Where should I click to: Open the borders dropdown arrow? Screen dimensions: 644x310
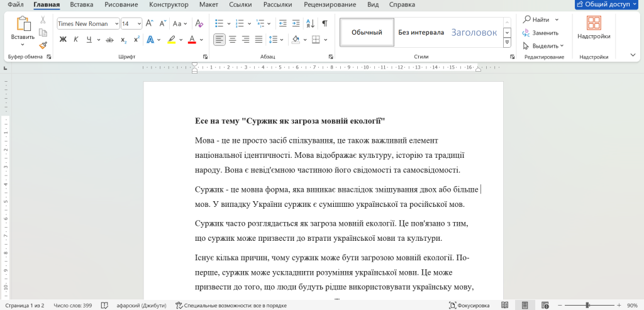pos(326,40)
